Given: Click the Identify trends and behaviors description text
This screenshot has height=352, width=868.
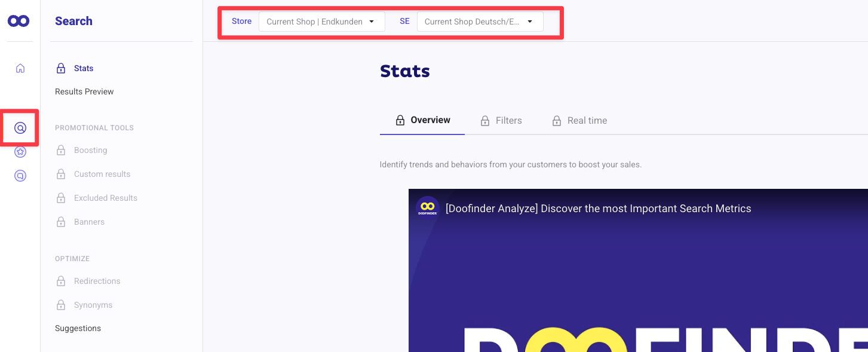Looking at the screenshot, I should click(510, 164).
